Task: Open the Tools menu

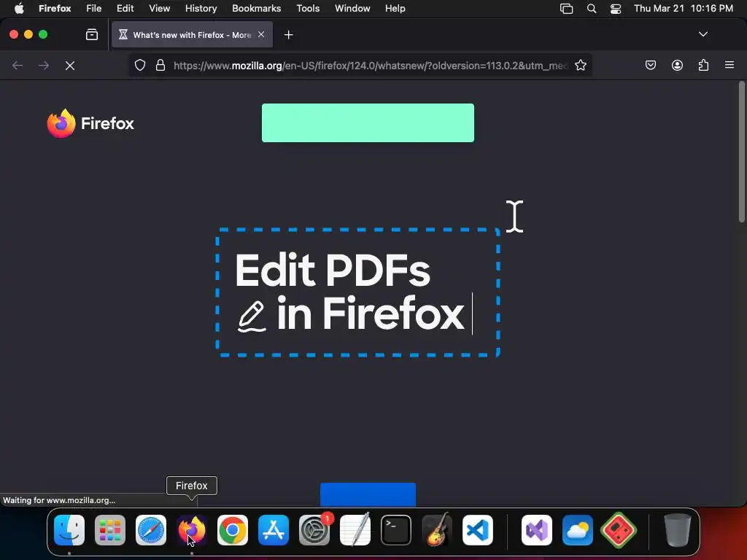Action: 308,9
